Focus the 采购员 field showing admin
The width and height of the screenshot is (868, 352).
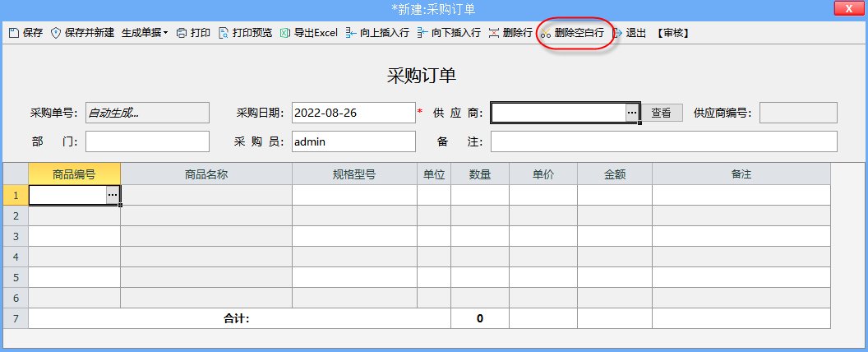pyautogui.click(x=353, y=141)
